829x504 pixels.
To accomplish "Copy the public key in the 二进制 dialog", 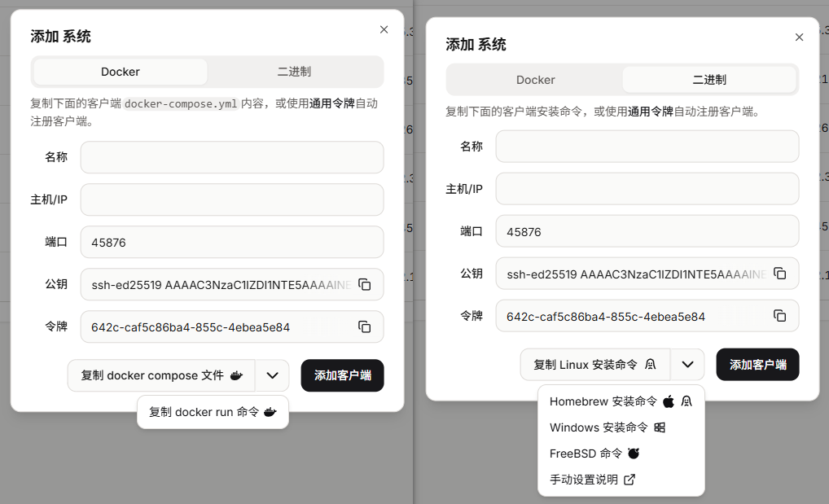I will pyautogui.click(x=779, y=274).
